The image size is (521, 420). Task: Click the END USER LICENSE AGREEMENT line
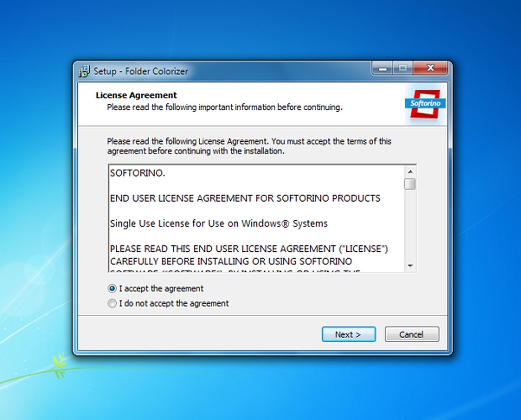click(x=245, y=198)
